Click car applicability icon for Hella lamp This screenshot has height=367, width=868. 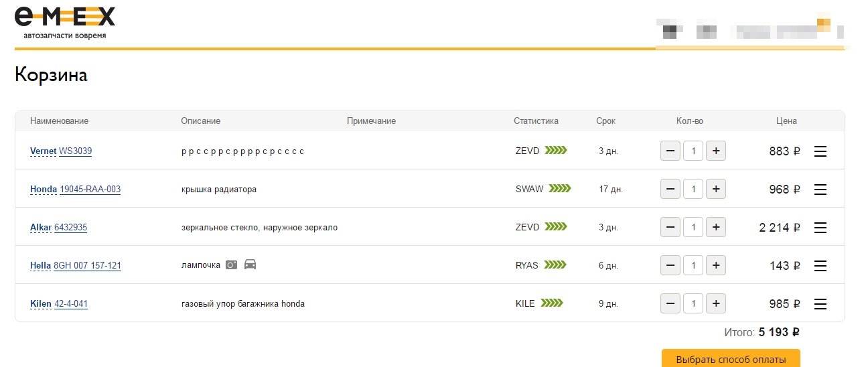click(250, 265)
